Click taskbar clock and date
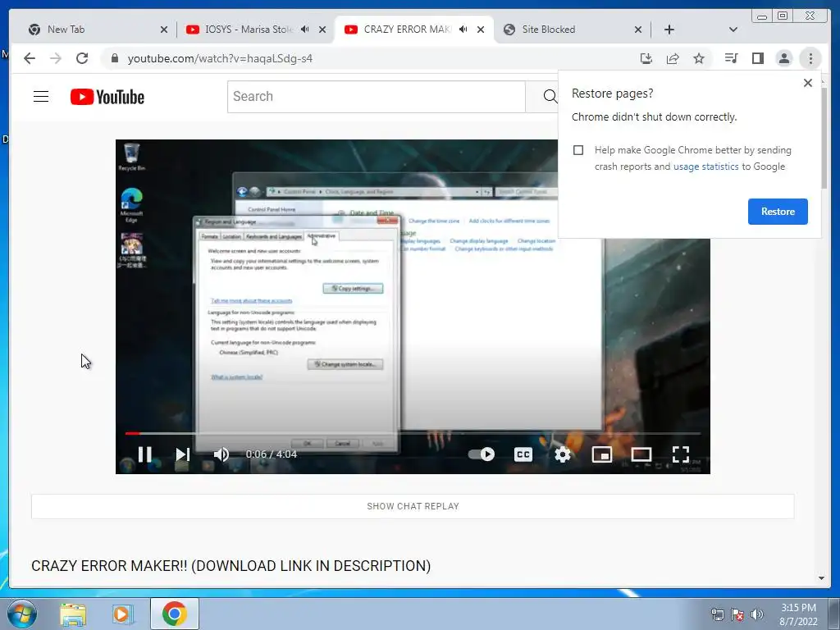The image size is (840, 630). 798,614
